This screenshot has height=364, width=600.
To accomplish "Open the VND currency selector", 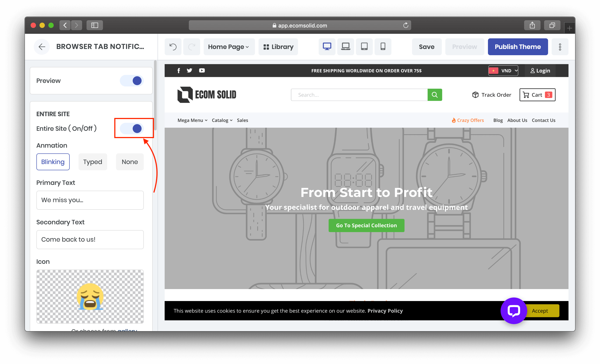I will click(x=503, y=70).
